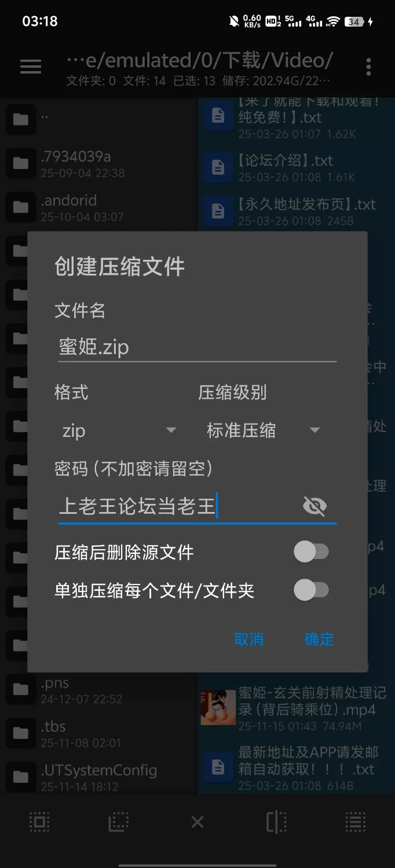The image size is (395, 868).
Task: Open the hamburger navigation menu
Action: pyautogui.click(x=31, y=67)
